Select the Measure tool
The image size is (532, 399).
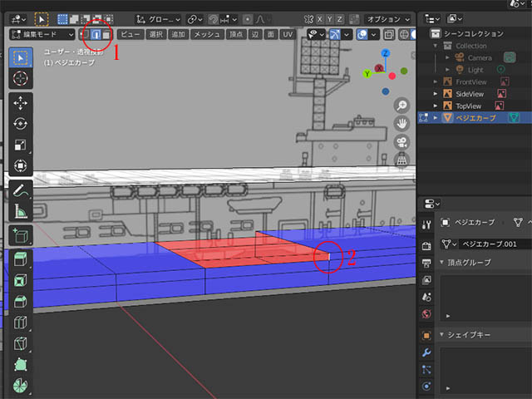20,211
